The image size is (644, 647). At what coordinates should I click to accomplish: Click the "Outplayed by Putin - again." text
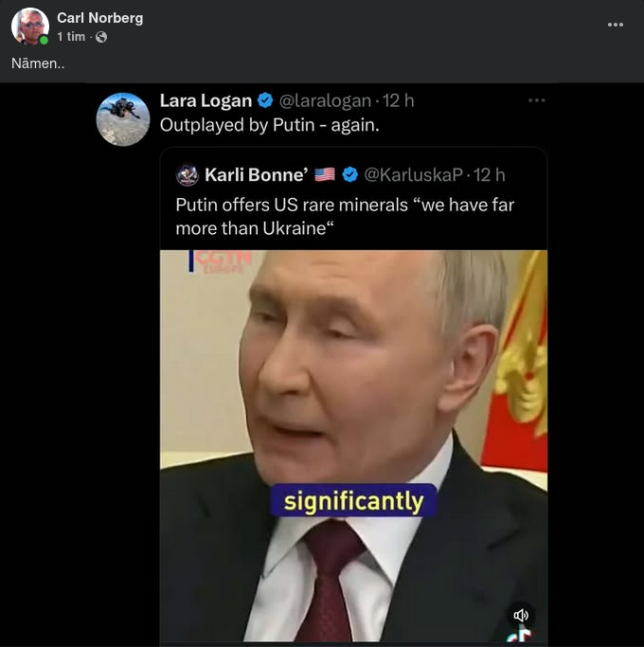pyautogui.click(x=271, y=125)
